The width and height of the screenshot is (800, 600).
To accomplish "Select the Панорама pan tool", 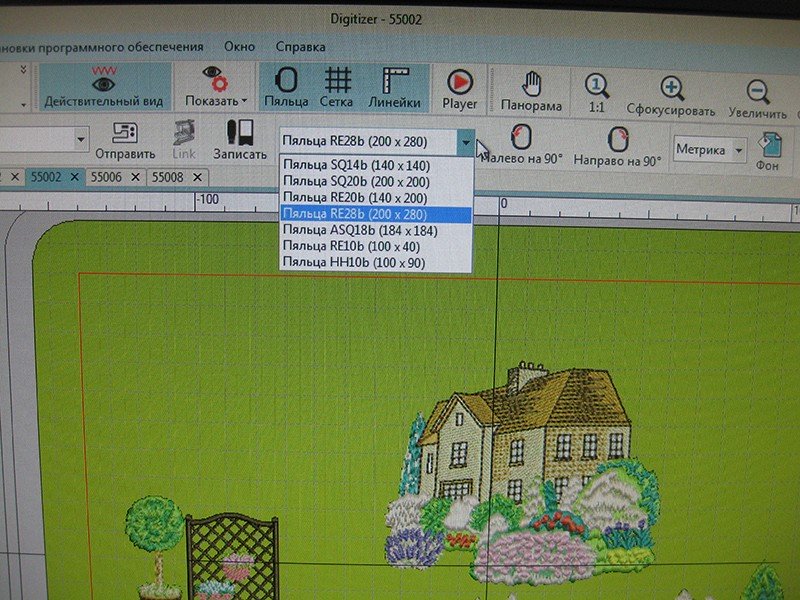I will point(531,91).
